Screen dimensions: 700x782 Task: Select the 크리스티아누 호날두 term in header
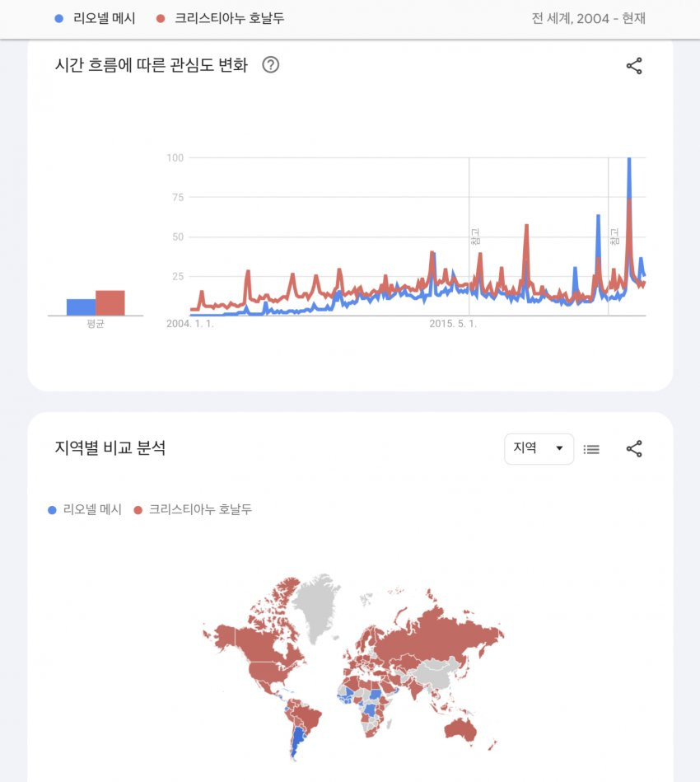click(x=229, y=18)
